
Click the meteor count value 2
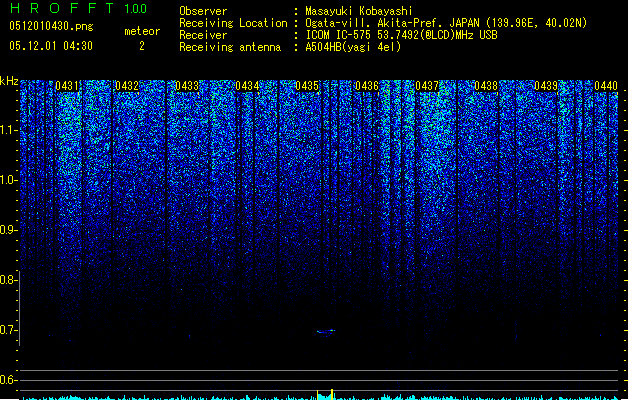pyautogui.click(x=142, y=46)
